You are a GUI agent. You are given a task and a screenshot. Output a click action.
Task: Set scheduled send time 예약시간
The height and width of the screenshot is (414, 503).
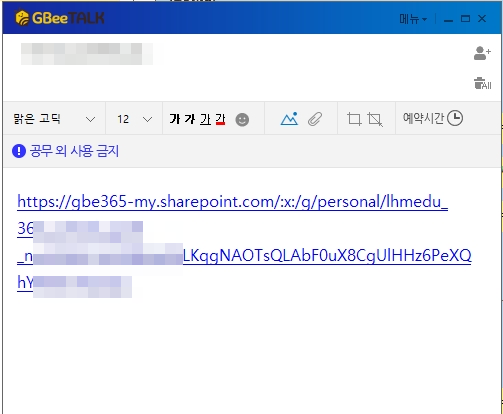pos(433,118)
